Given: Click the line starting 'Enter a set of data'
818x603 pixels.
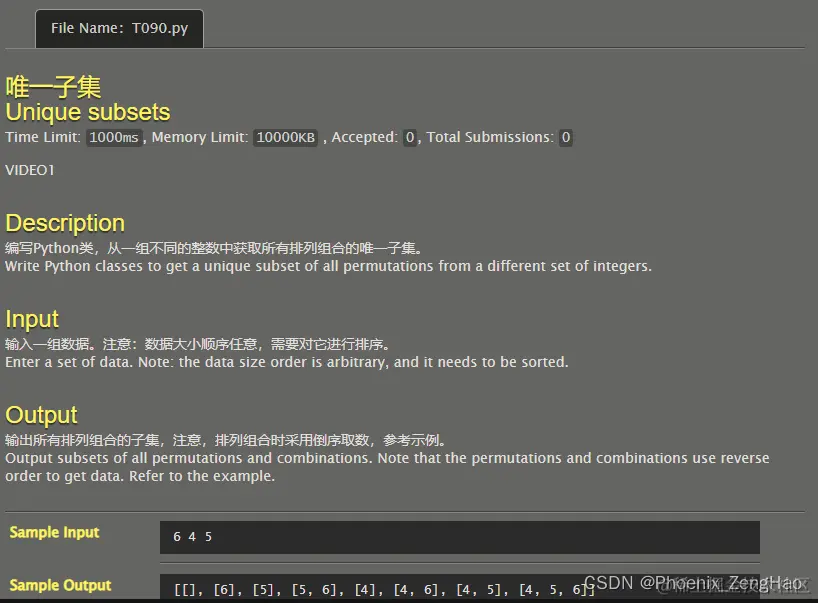Looking at the screenshot, I should tap(286, 362).
